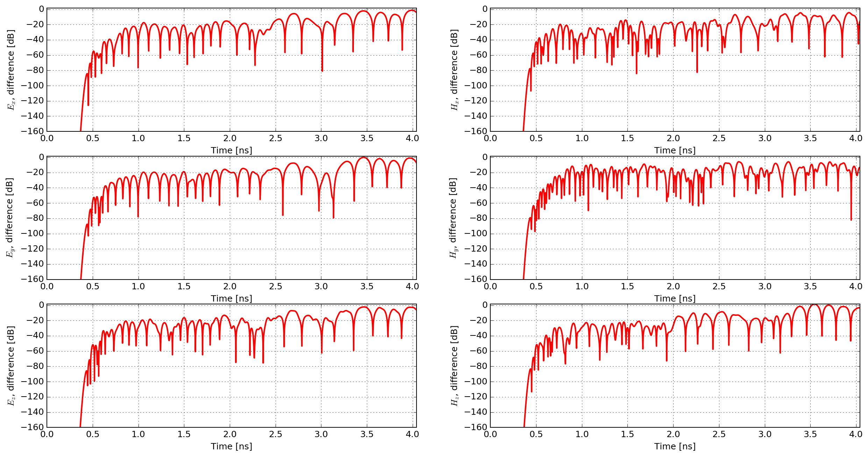Click "Time [ns]" label under the Hz plot
868x456 pixels.
pos(675,447)
